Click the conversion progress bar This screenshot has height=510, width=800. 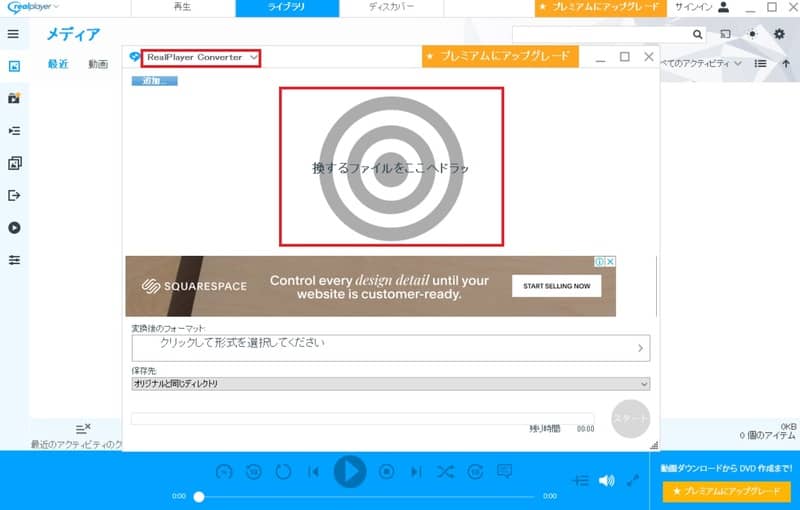pos(363,419)
